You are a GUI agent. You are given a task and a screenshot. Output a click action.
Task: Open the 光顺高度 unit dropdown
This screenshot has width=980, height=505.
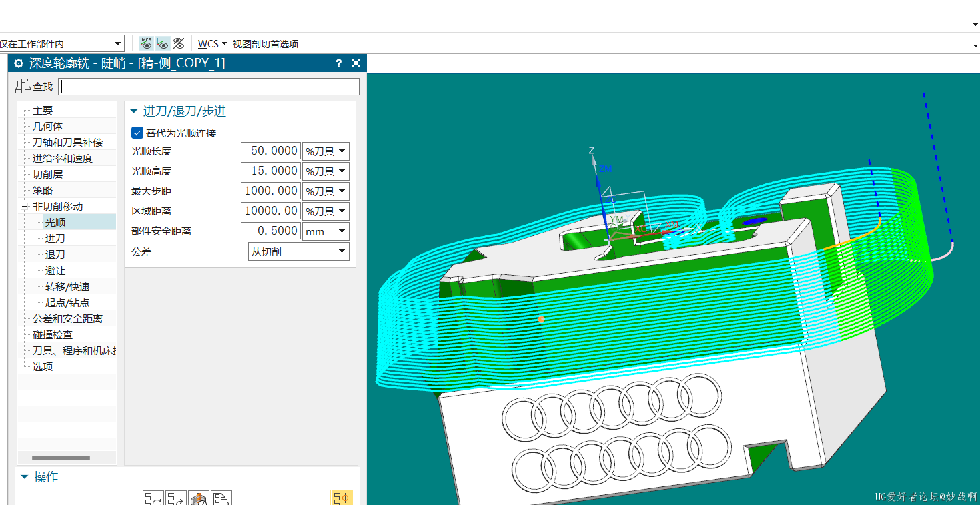pos(326,171)
